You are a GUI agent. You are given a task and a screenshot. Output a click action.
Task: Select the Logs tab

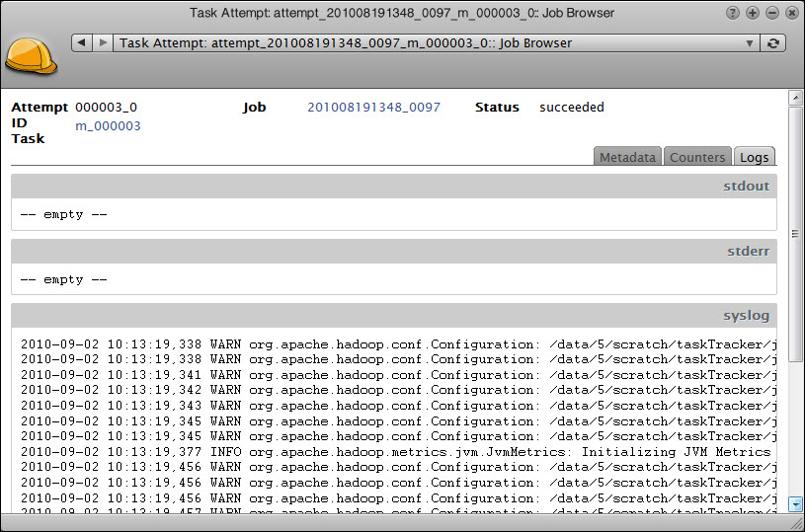click(755, 157)
